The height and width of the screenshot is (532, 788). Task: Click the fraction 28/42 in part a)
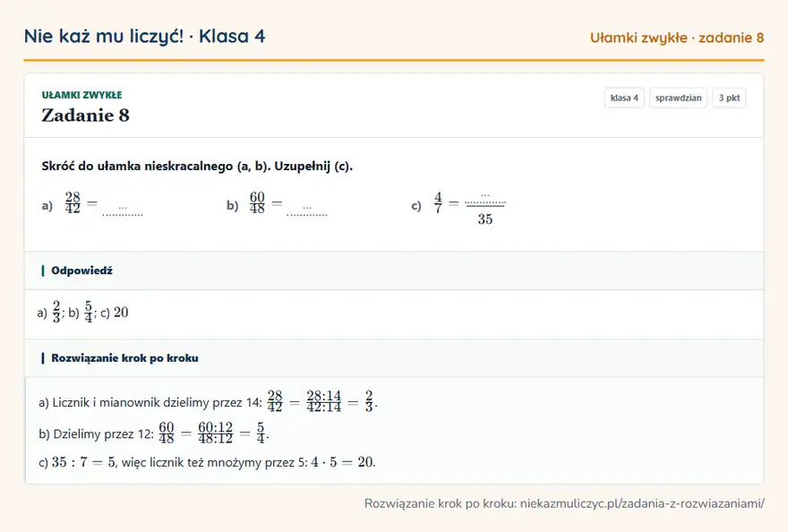[73, 202]
